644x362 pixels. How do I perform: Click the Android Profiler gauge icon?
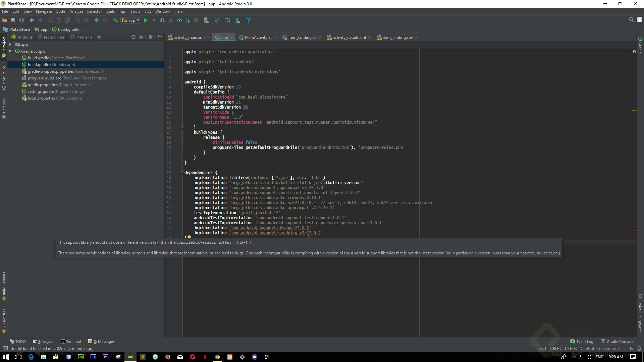tap(179, 20)
